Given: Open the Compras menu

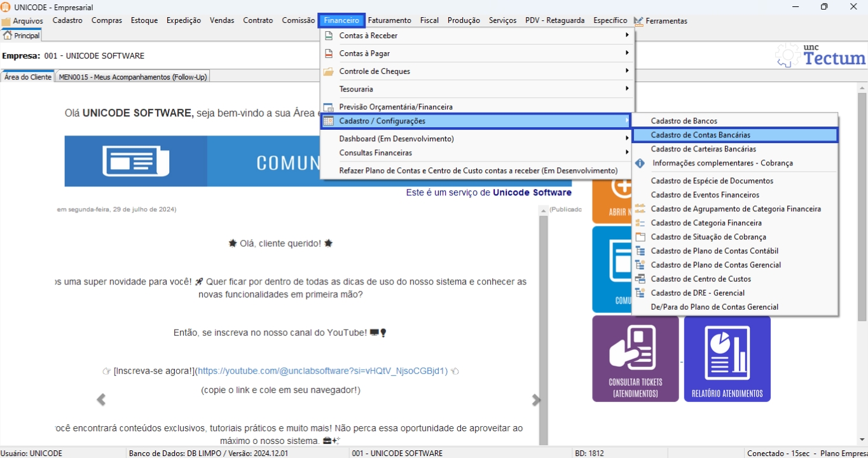Looking at the screenshot, I should click(x=107, y=20).
